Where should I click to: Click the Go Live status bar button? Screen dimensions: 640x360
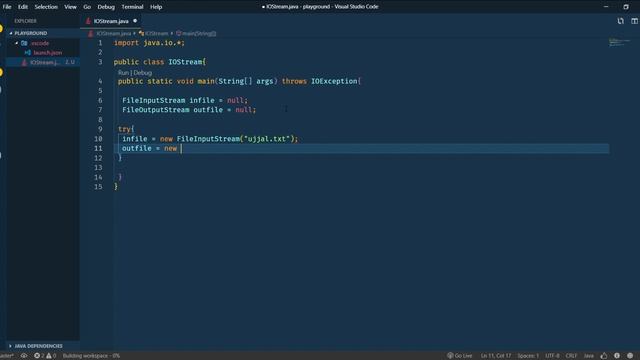pos(460,356)
